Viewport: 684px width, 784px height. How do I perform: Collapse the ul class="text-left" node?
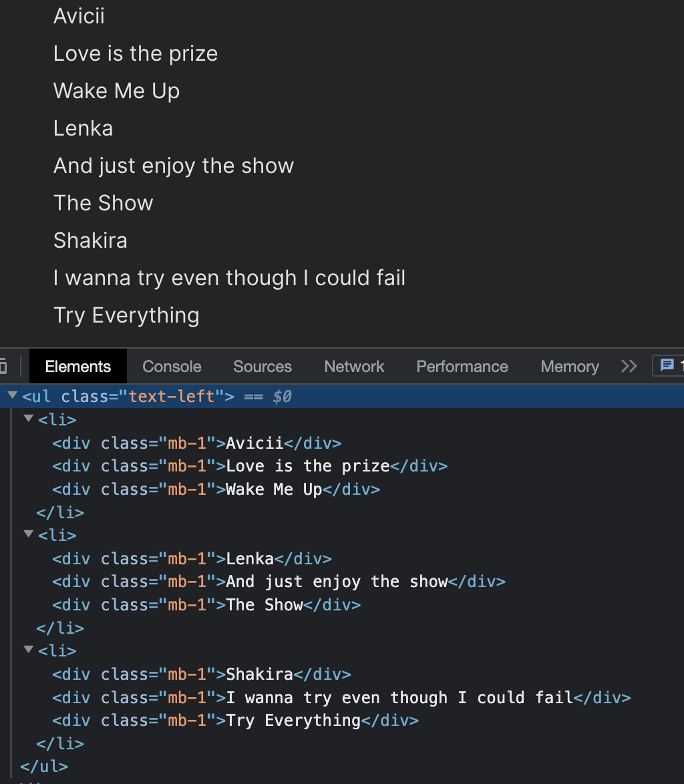tap(13, 395)
